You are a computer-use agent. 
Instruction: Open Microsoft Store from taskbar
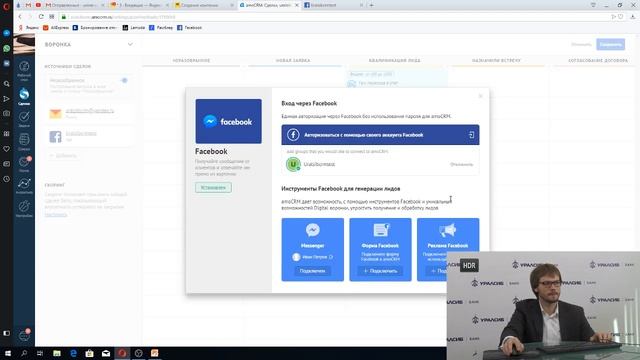(89, 353)
